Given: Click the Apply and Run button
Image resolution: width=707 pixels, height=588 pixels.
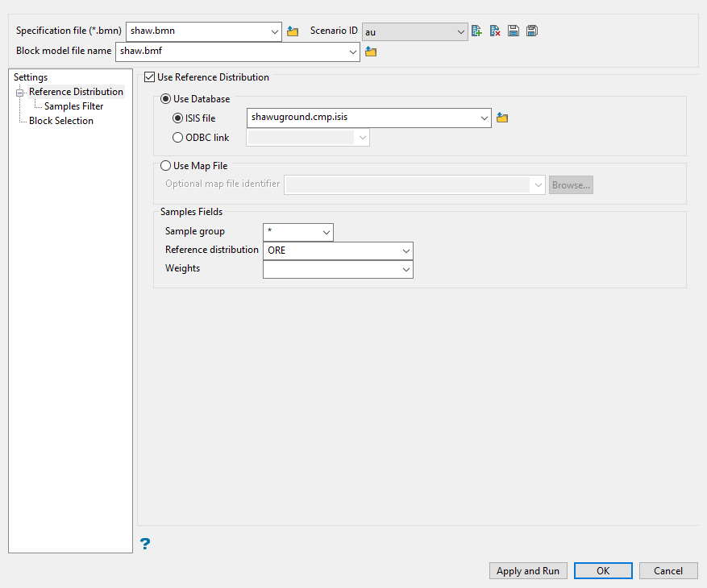Looking at the screenshot, I should 528,571.
